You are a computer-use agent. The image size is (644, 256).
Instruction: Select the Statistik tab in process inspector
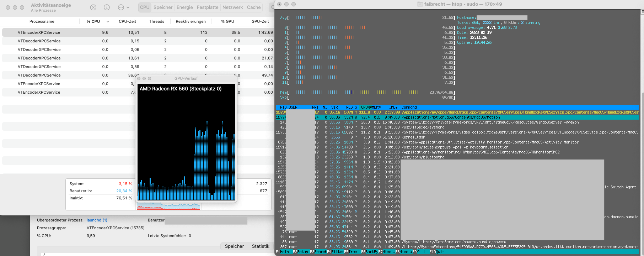(261, 246)
